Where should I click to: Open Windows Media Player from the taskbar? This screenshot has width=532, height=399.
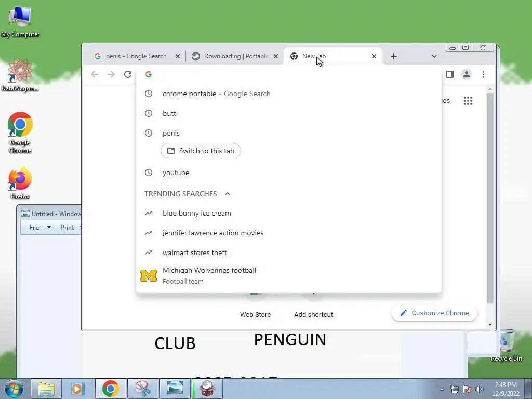(x=78, y=389)
